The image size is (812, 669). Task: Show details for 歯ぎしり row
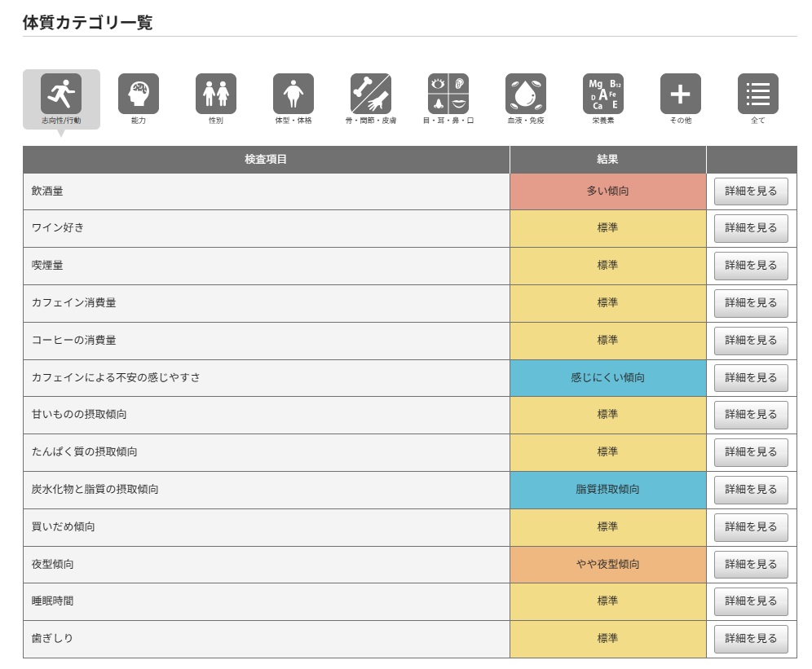(x=751, y=639)
